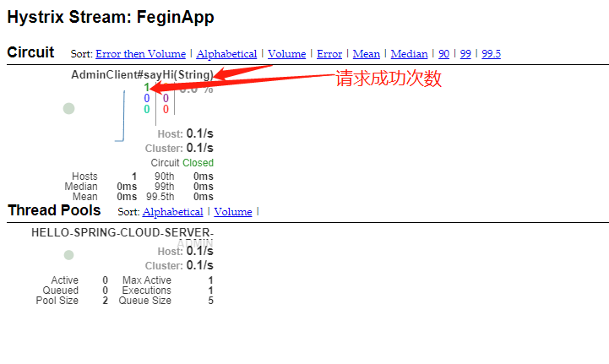This screenshot has height=364, width=609.
Task: Click the Circuit Closed status text
Action: pos(182,163)
